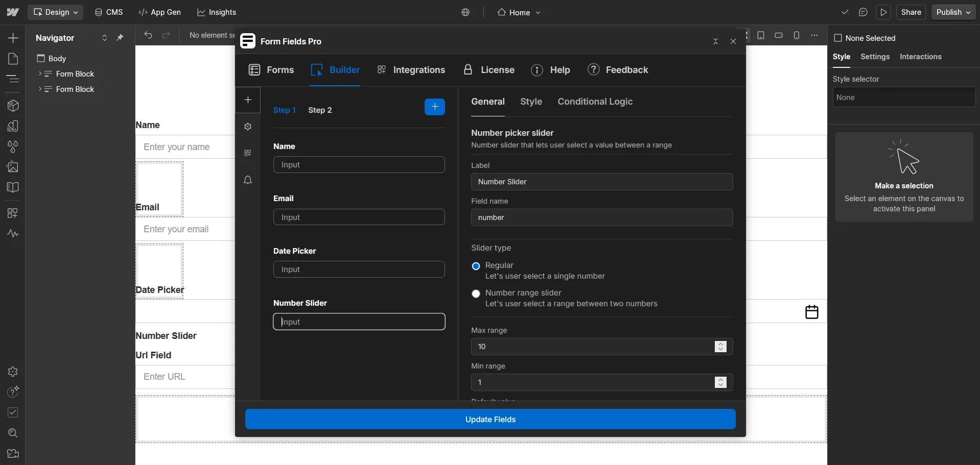This screenshot has height=465, width=980.
Task: Open the video tutorials icon
Action: pos(13,453)
